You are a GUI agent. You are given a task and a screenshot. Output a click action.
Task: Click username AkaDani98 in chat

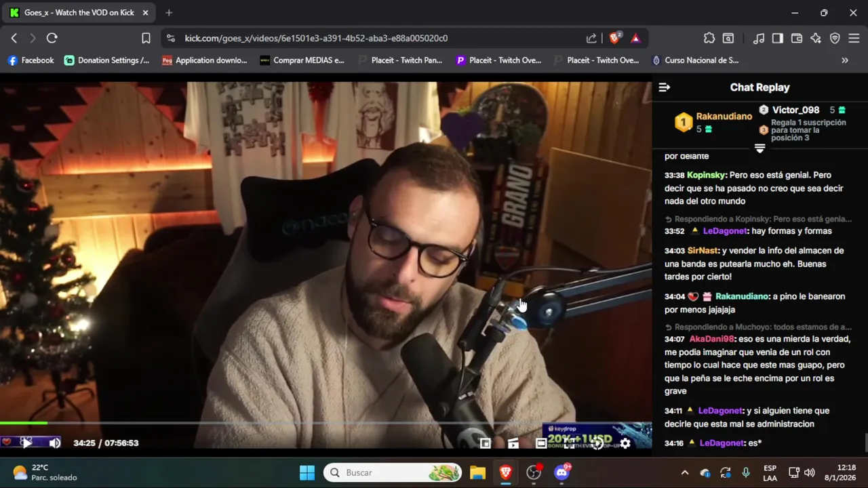click(712, 339)
